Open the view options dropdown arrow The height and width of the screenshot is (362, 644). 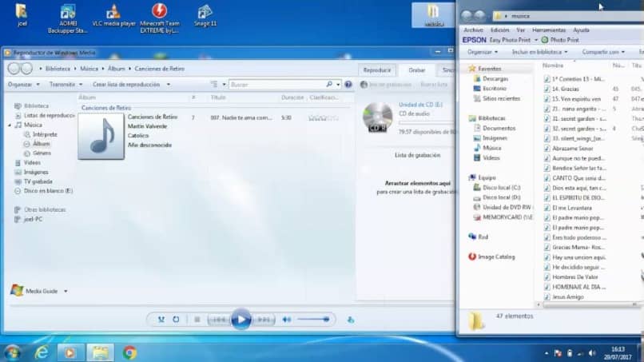point(225,84)
